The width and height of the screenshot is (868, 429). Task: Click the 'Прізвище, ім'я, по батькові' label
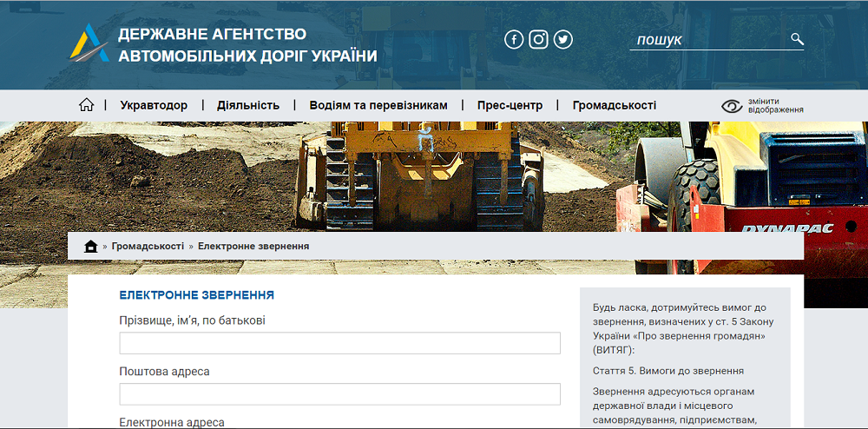(192, 320)
